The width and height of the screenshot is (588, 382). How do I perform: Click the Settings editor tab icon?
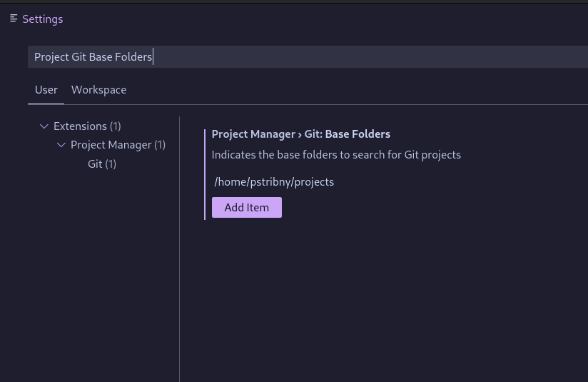[x=14, y=19]
